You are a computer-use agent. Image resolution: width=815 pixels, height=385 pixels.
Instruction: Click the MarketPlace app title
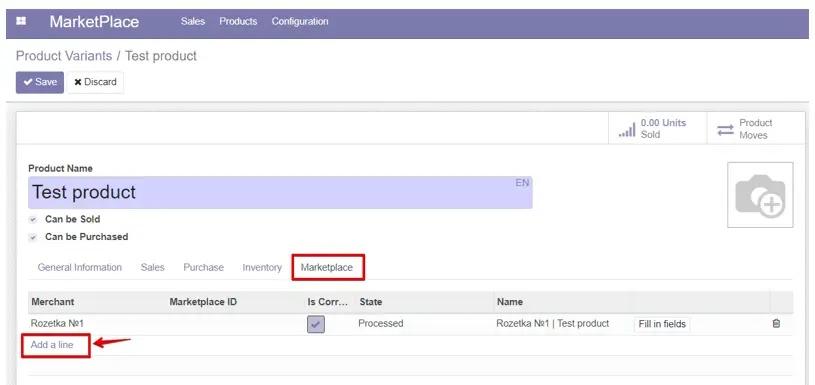point(94,22)
